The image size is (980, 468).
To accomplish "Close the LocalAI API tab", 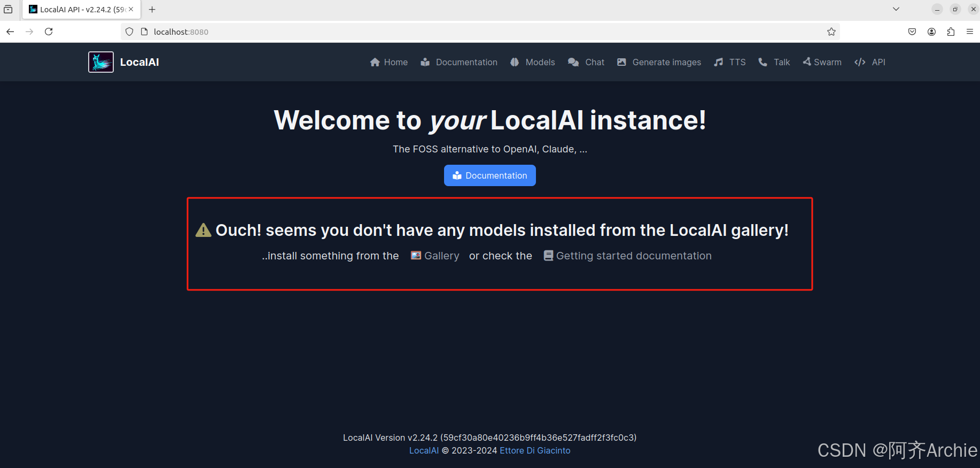I will (x=131, y=9).
